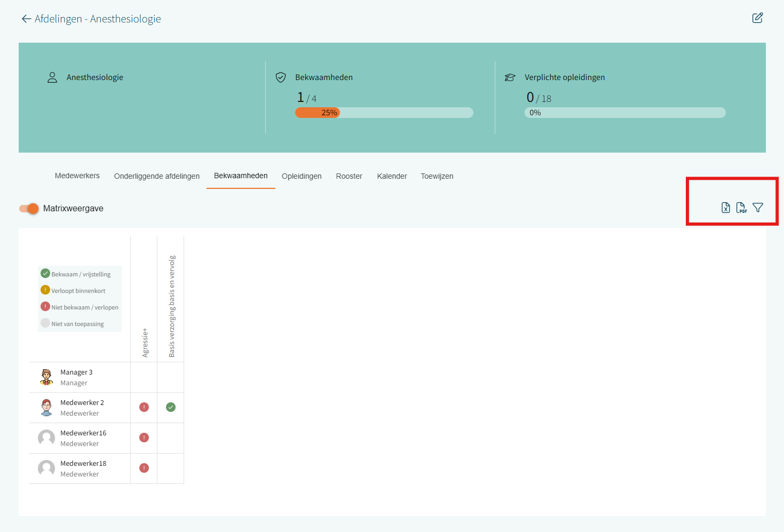Open the Kalender tab
784x532 pixels.
click(392, 176)
